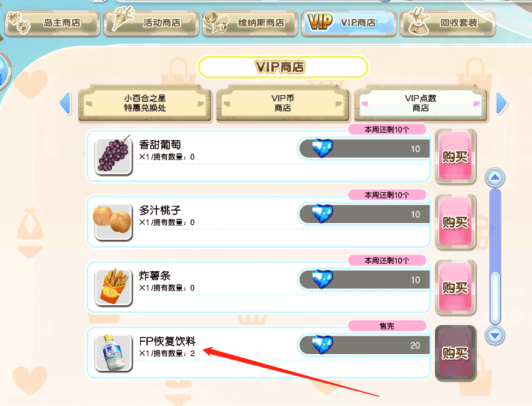Go to the previous shop category with the left arrow
Image resolution: width=532 pixels, height=406 pixels.
click(65, 103)
